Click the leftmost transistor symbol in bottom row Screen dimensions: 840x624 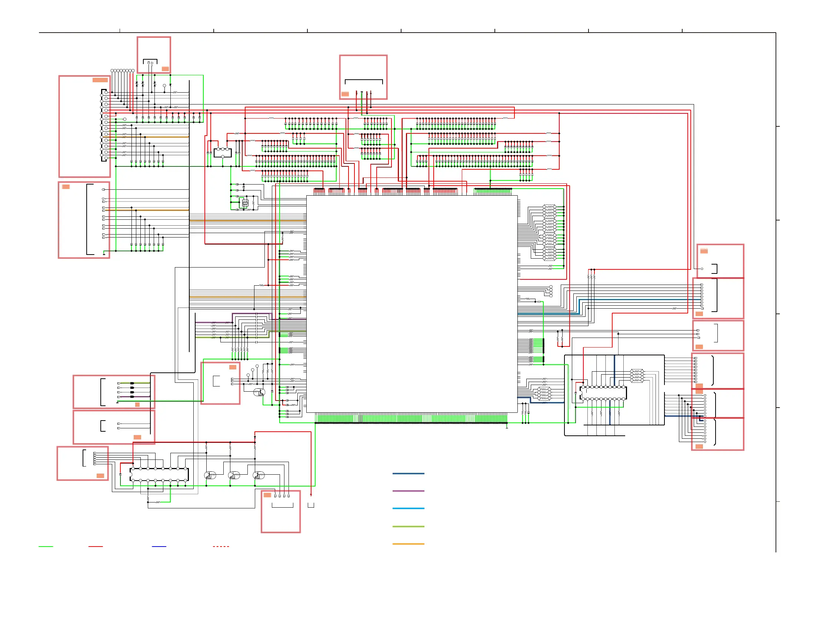click(210, 475)
